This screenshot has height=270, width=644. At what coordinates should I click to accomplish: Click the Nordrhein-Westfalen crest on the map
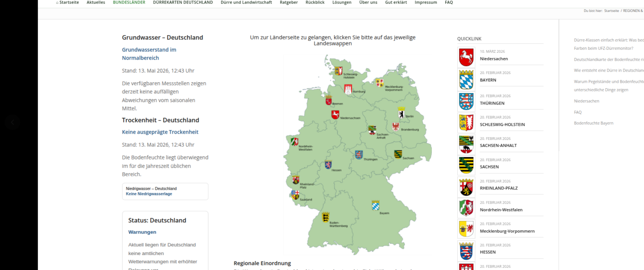coord(295,141)
